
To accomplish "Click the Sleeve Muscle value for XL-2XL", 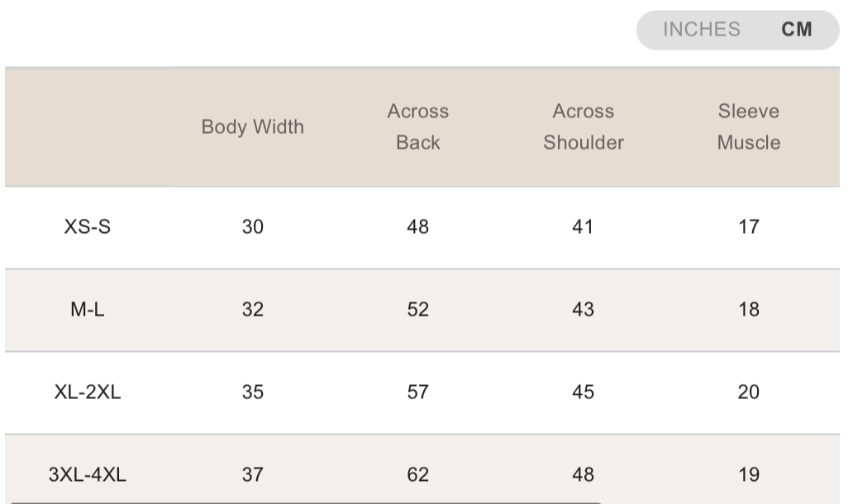I will point(749,392).
